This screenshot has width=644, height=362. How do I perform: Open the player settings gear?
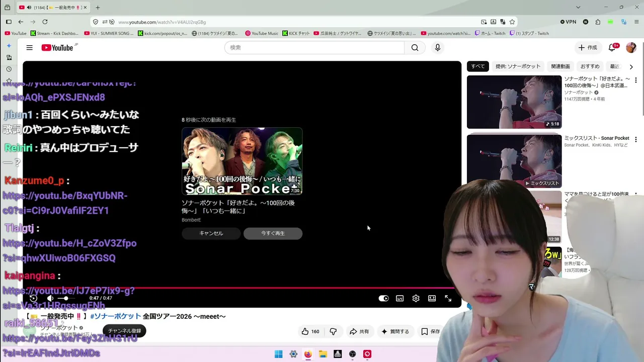416,298
